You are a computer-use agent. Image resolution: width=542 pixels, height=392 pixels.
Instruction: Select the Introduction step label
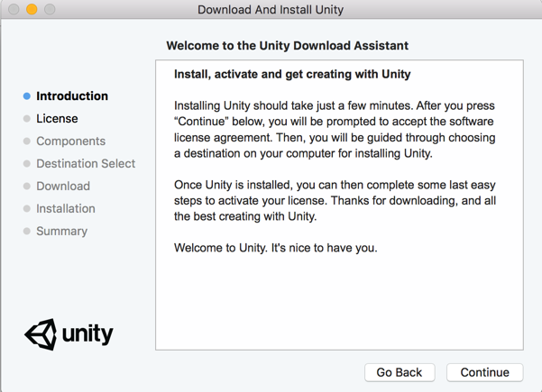[x=72, y=96]
